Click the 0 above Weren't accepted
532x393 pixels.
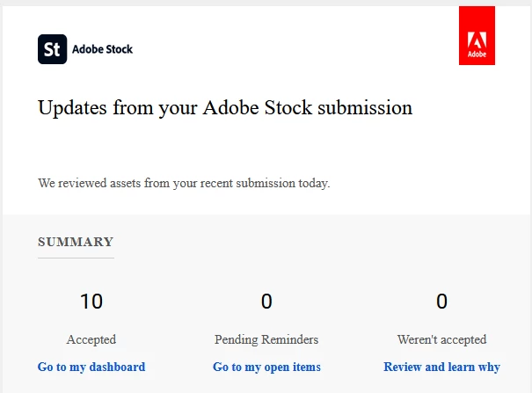[441, 301]
